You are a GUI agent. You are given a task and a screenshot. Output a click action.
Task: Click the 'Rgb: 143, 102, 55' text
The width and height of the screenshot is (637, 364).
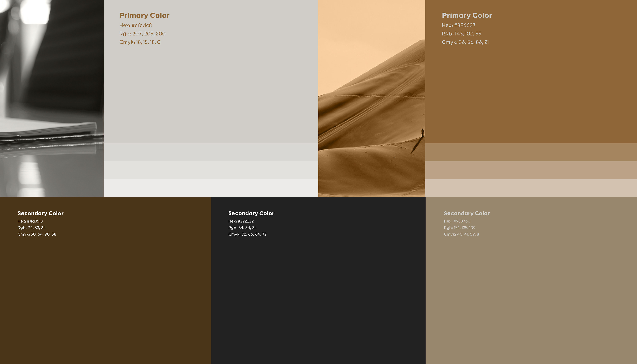tap(461, 34)
